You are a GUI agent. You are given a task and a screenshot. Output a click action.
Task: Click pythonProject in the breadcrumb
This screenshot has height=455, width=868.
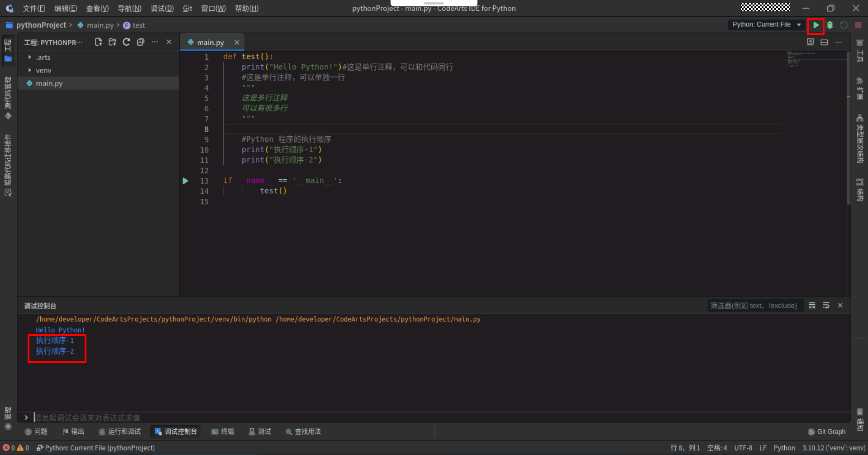click(41, 25)
